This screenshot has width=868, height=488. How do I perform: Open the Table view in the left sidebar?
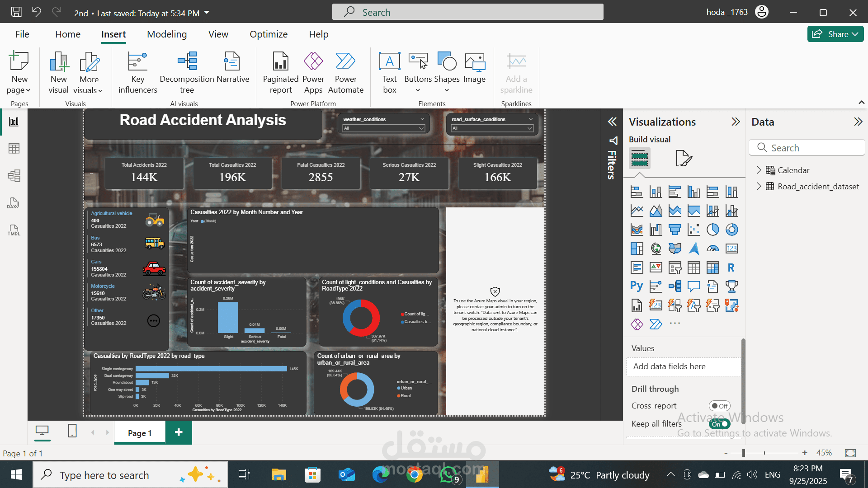tap(14, 149)
